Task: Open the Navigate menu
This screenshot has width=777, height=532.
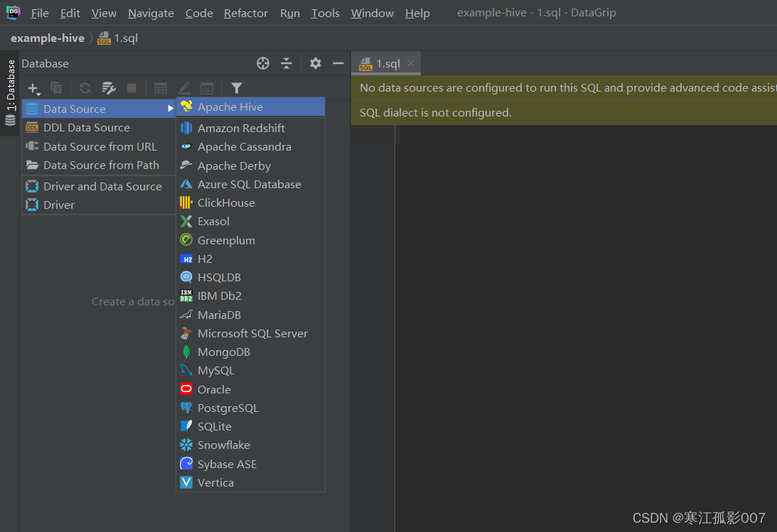Action: [x=151, y=13]
